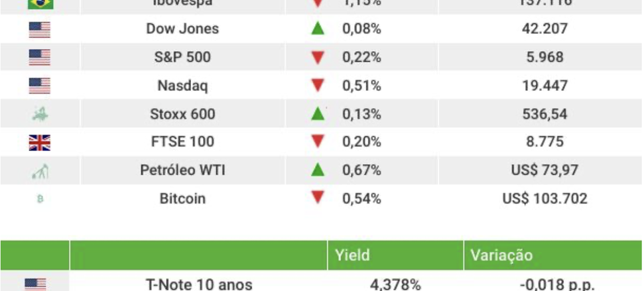Click the US flag beside S&P 500

click(x=39, y=58)
